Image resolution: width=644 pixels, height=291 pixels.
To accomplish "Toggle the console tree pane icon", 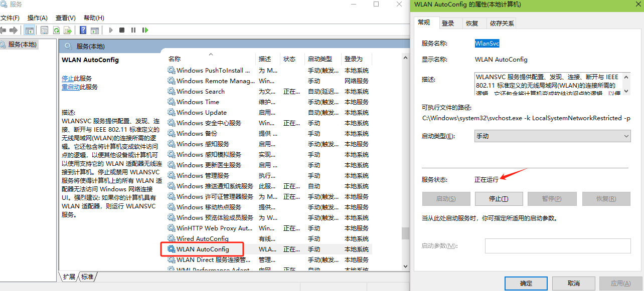I will (30, 30).
